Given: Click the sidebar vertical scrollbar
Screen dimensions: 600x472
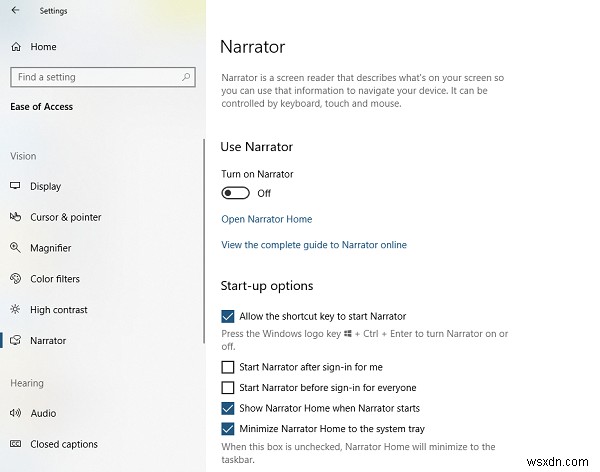Looking at the screenshot, I should tap(204, 241).
